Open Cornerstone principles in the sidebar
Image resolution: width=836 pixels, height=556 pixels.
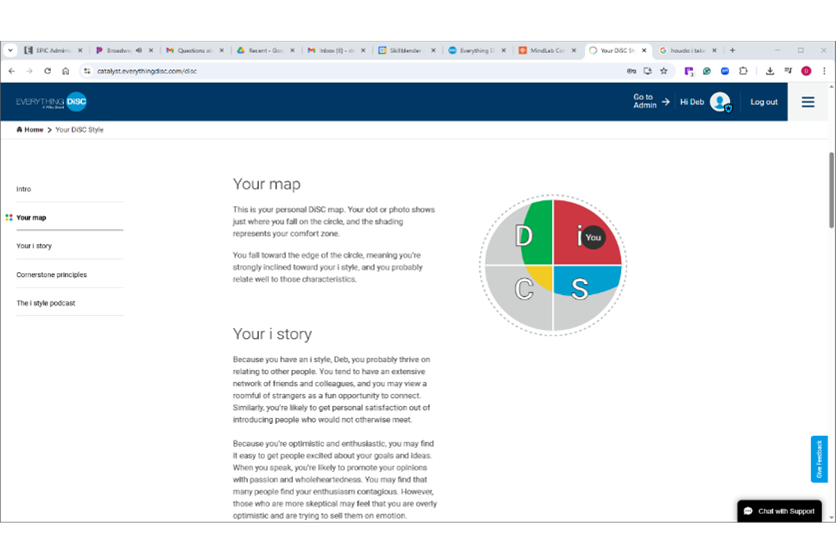click(x=51, y=275)
